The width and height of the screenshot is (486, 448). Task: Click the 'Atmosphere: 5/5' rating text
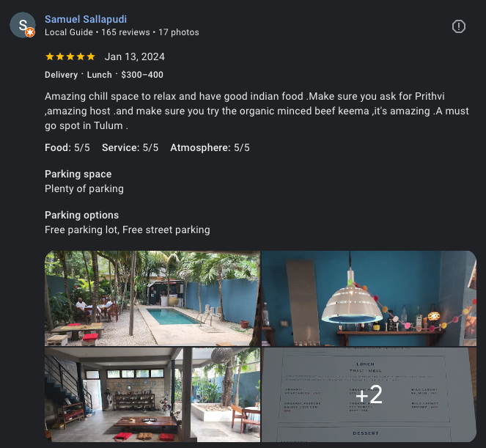[210, 147]
